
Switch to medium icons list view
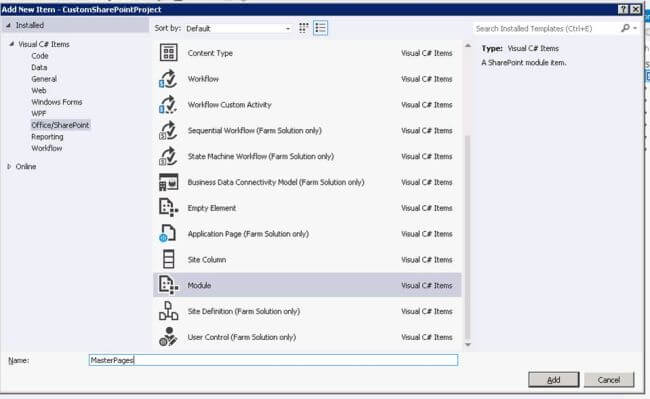pyautogui.click(x=320, y=28)
